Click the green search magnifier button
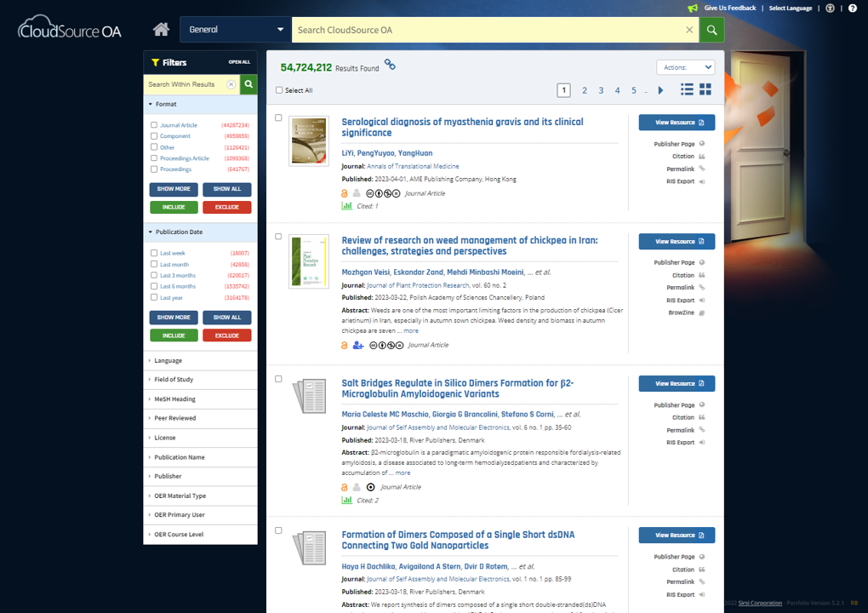868x613 pixels. [712, 30]
